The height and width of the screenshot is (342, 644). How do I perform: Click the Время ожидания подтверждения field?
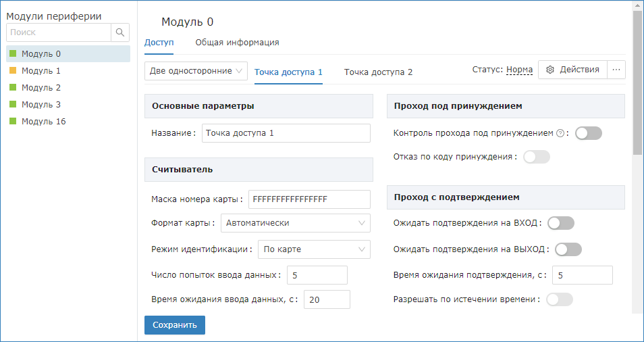coord(583,275)
